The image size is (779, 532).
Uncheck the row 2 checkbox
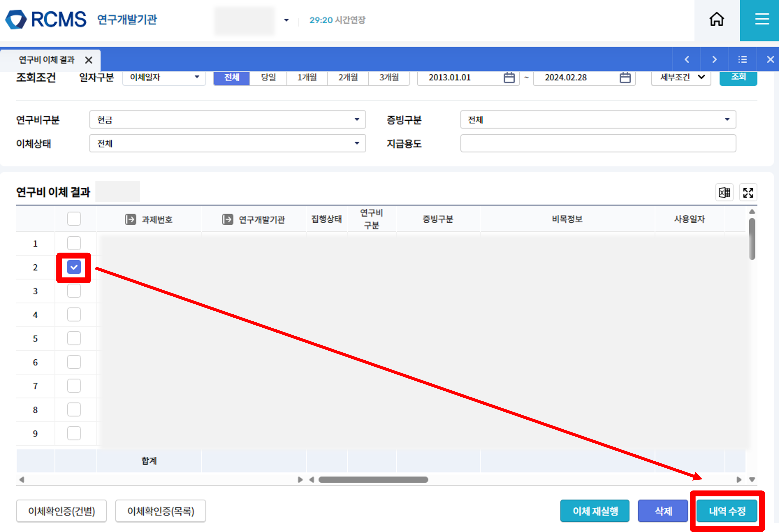coord(74,267)
